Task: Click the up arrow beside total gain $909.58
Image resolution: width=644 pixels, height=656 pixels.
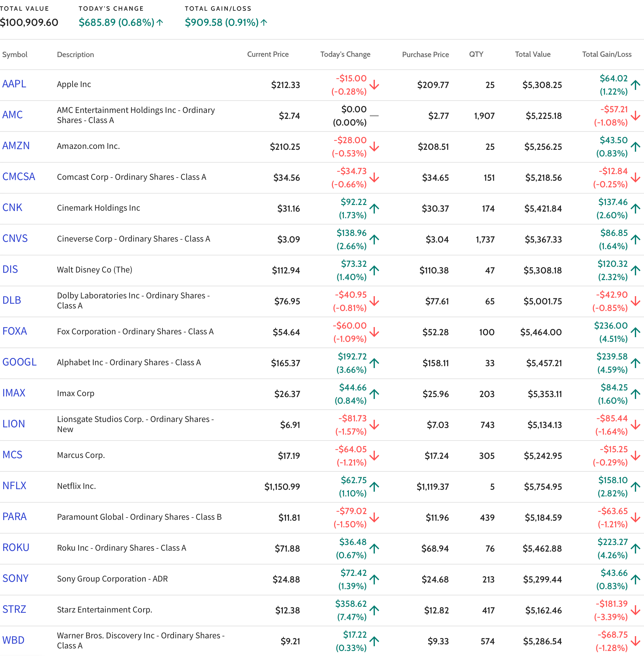Action: coord(264,23)
